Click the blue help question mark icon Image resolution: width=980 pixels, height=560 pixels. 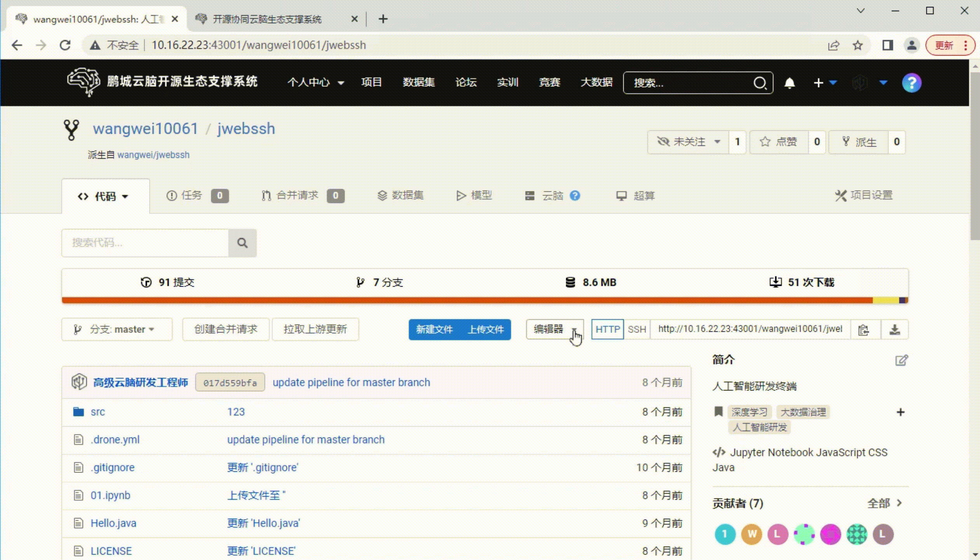point(911,83)
